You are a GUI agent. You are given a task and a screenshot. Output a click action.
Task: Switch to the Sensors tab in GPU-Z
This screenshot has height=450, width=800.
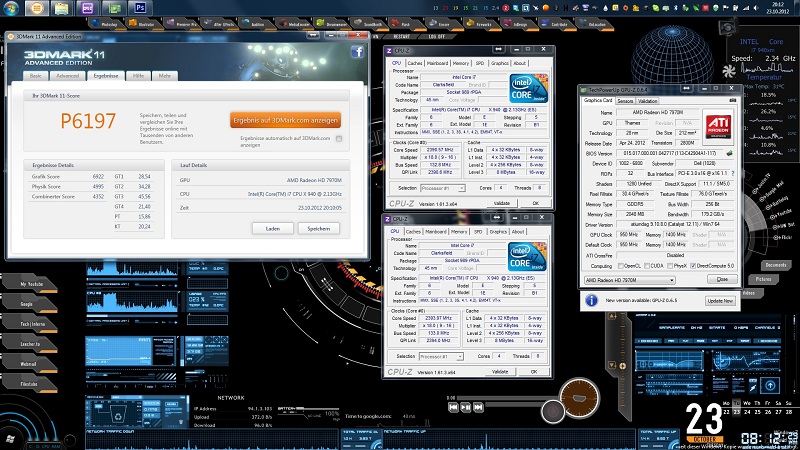[x=625, y=101]
